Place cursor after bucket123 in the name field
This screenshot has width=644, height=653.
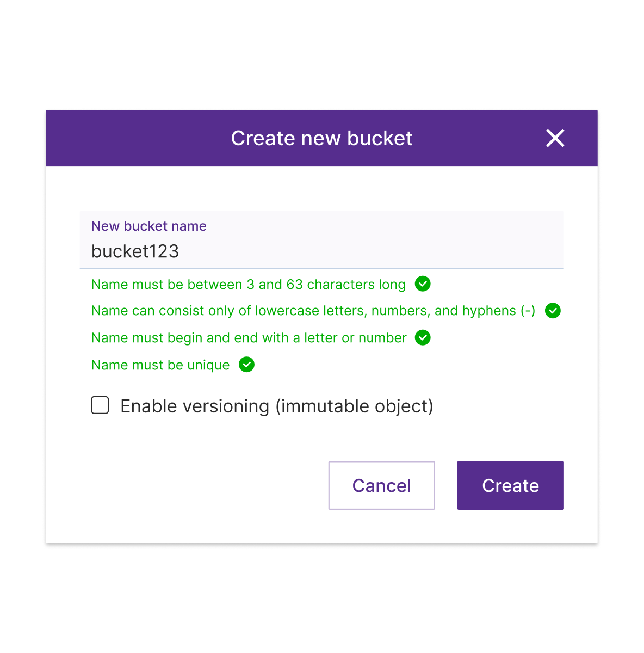pyautogui.click(x=181, y=251)
